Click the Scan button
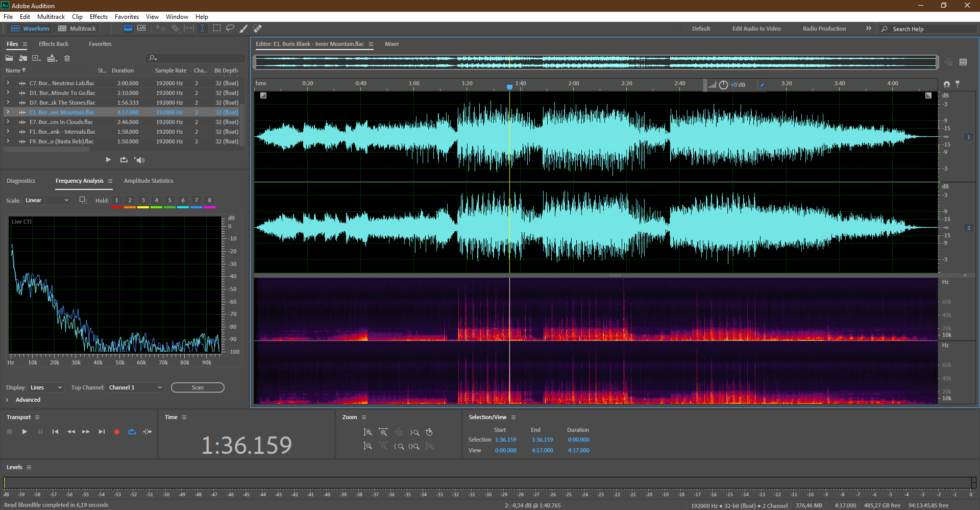 (x=198, y=387)
